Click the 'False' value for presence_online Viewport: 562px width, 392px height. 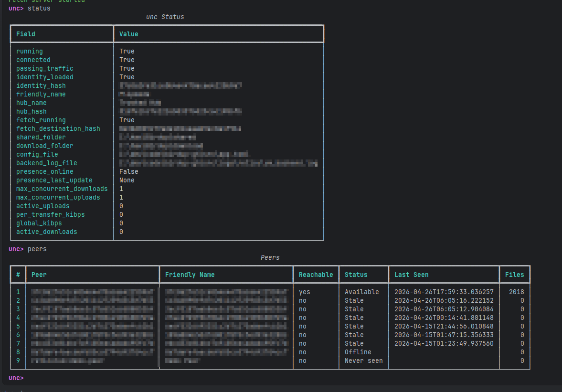pos(129,171)
